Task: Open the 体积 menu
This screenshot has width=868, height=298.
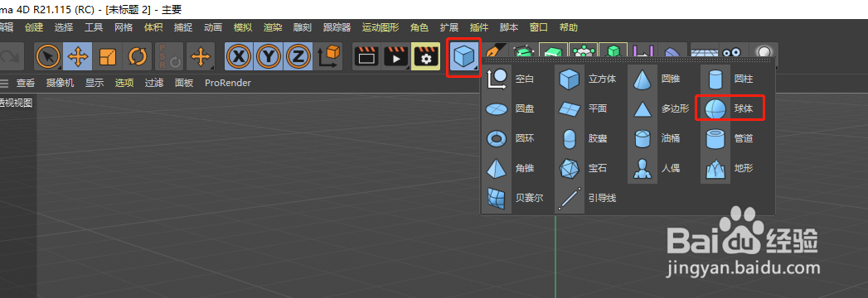Action: (x=153, y=27)
